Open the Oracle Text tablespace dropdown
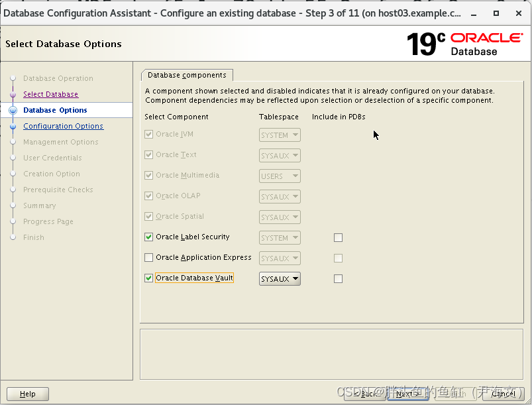The width and height of the screenshot is (532, 405). pos(280,156)
